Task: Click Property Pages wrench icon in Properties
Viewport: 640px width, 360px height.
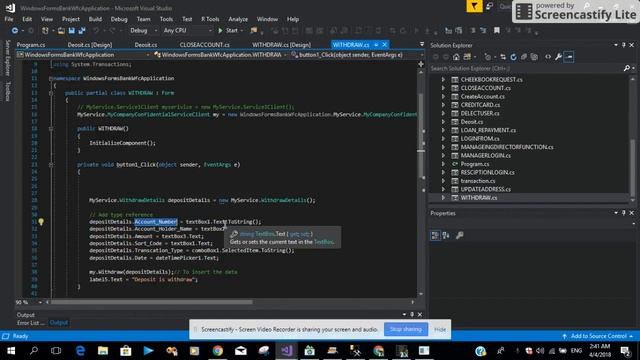Action: 460,236
